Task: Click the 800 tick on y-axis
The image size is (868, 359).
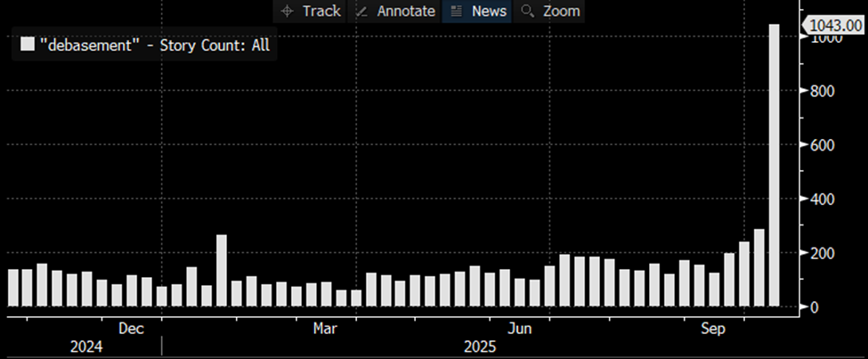Action: [x=823, y=92]
